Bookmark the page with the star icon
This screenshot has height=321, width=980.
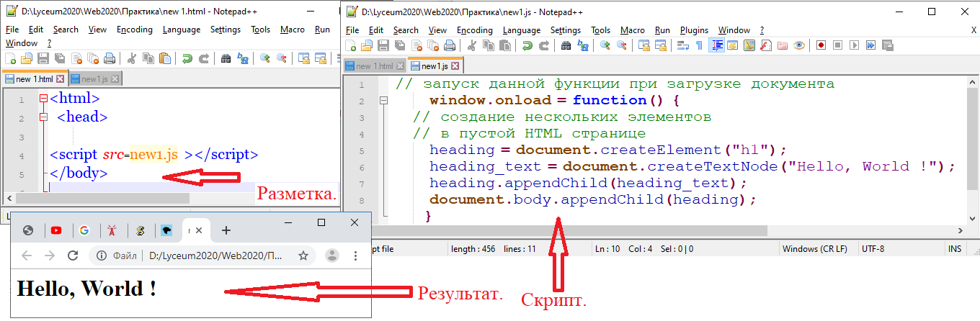click(303, 256)
